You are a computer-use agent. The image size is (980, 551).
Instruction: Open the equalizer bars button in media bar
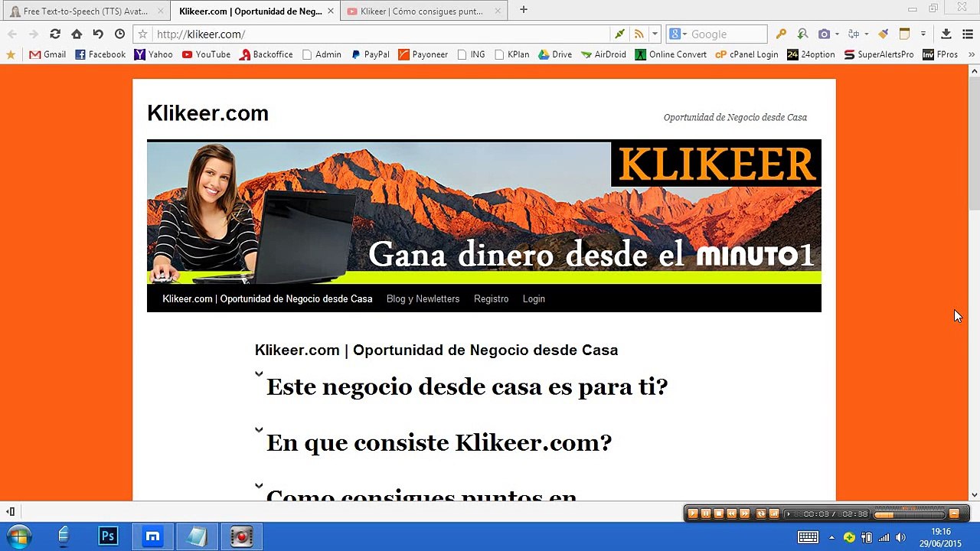(x=774, y=514)
